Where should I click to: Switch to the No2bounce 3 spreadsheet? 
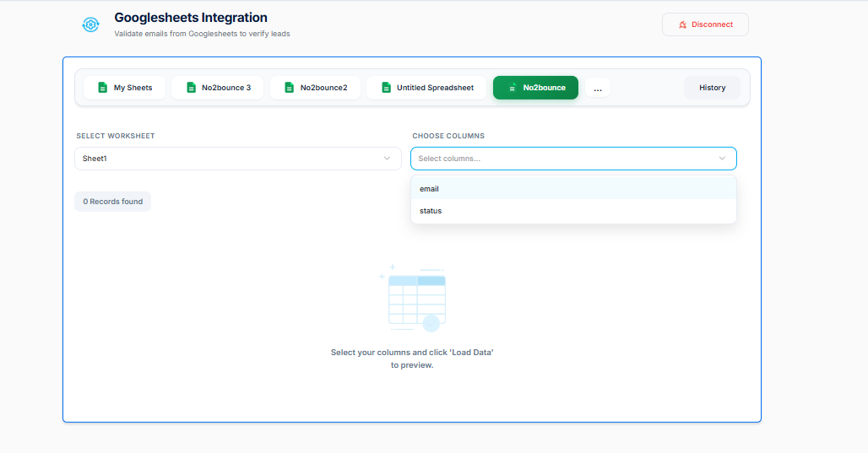(x=218, y=88)
